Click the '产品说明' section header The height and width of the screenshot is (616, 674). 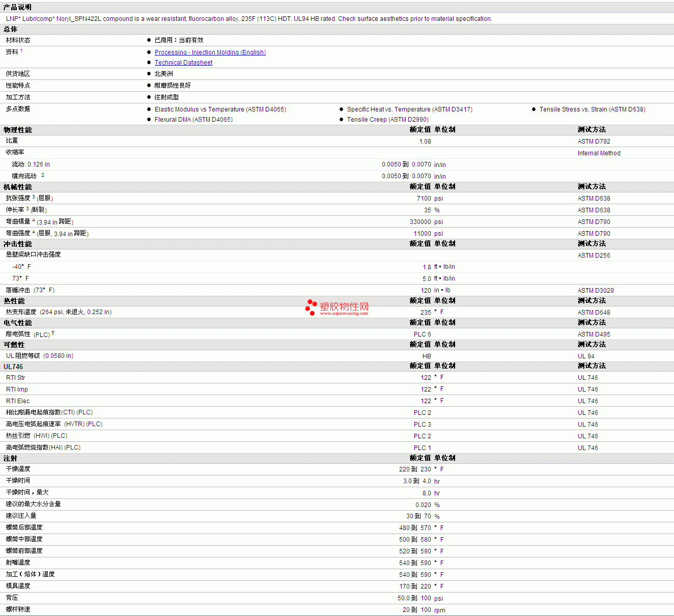(17, 7)
